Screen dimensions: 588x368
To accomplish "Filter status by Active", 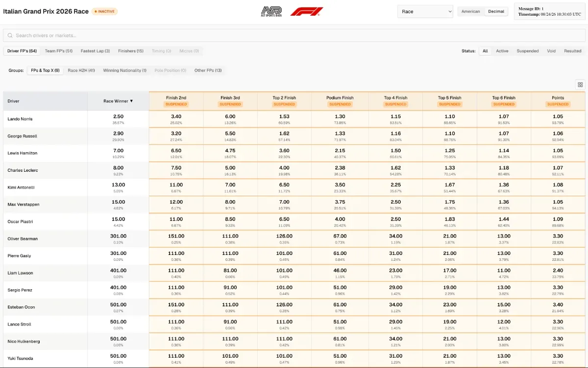I will point(502,51).
